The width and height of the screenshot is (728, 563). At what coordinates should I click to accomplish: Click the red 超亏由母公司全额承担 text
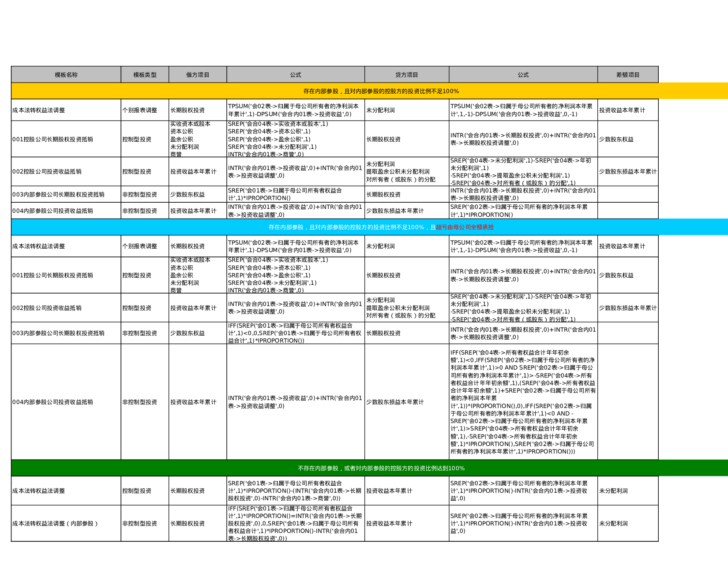tap(465, 227)
